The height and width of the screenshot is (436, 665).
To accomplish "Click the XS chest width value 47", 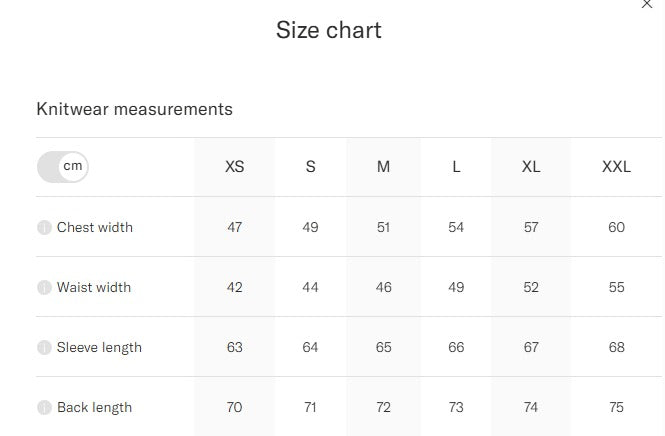I will coord(235,227).
